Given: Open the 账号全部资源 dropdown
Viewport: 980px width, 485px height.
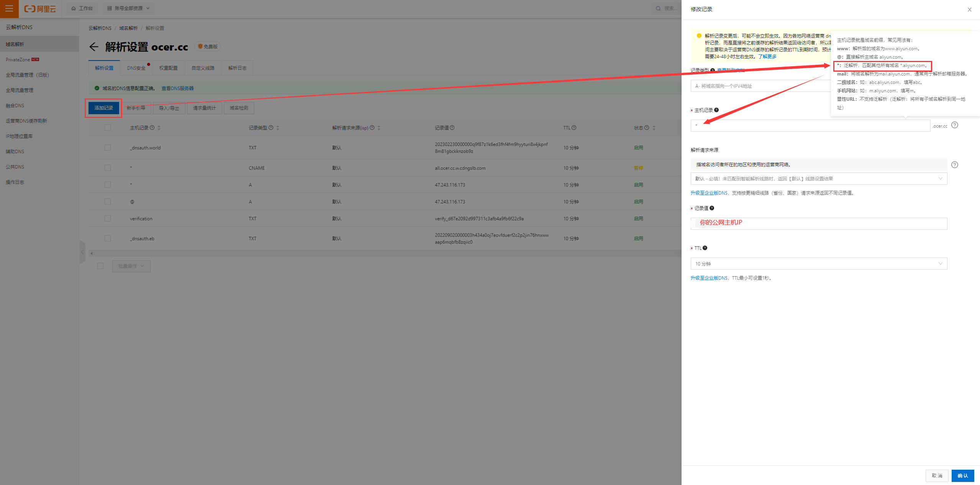Looking at the screenshot, I should click(x=128, y=8).
